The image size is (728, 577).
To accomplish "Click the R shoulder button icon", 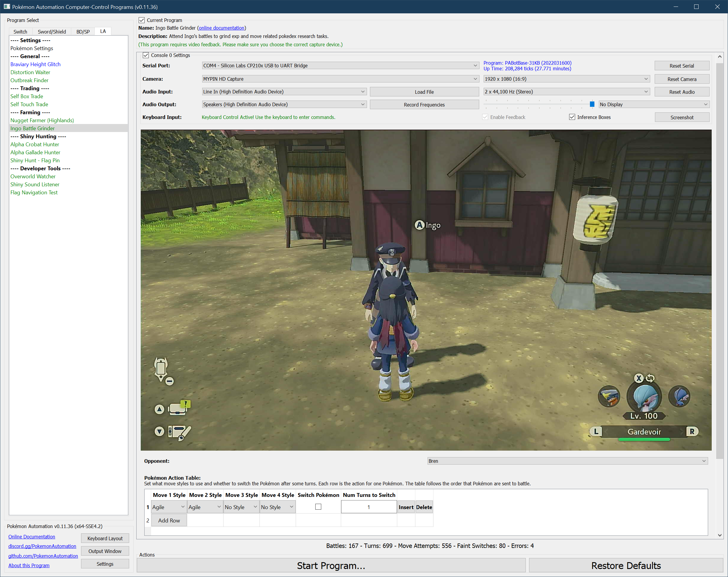I will (692, 431).
